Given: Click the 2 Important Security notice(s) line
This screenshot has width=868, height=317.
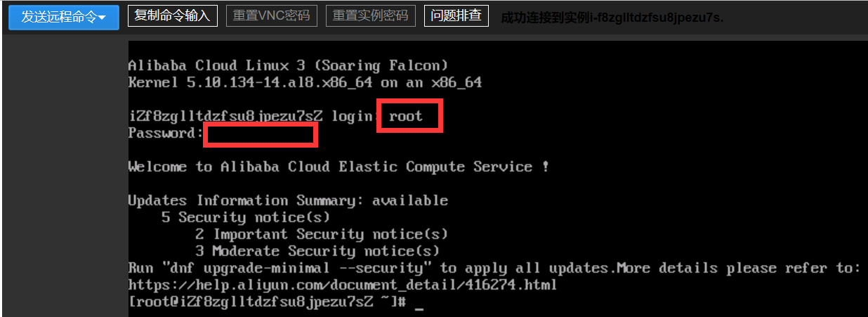Looking at the screenshot, I should pos(321,235).
